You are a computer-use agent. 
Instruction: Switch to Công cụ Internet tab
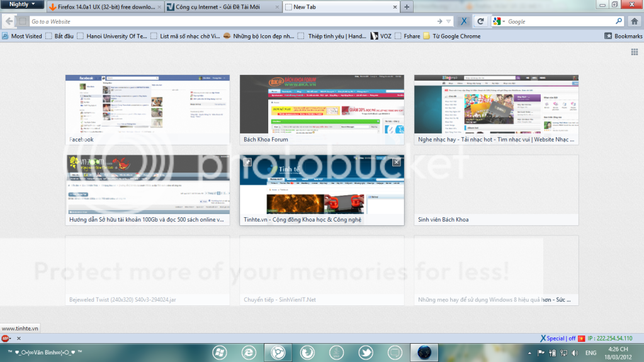point(220,7)
